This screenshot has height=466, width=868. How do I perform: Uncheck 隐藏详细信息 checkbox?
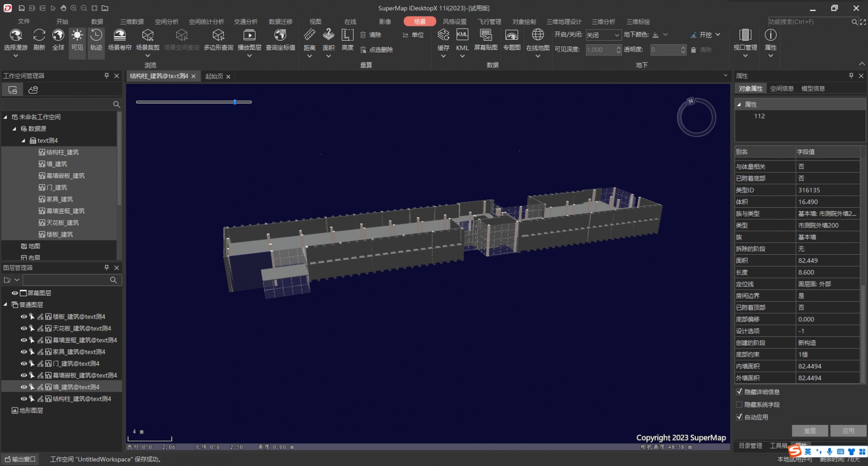pyautogui.click(x=739, y=392)
